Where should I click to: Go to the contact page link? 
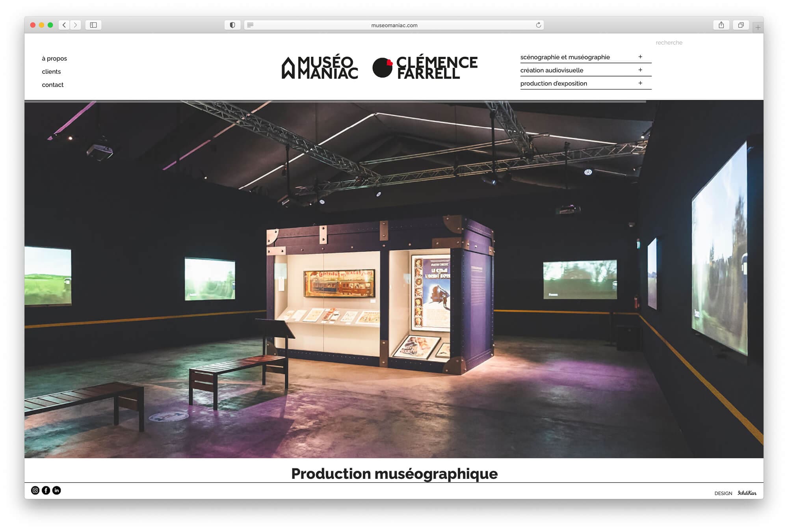[x=52, y=85]
